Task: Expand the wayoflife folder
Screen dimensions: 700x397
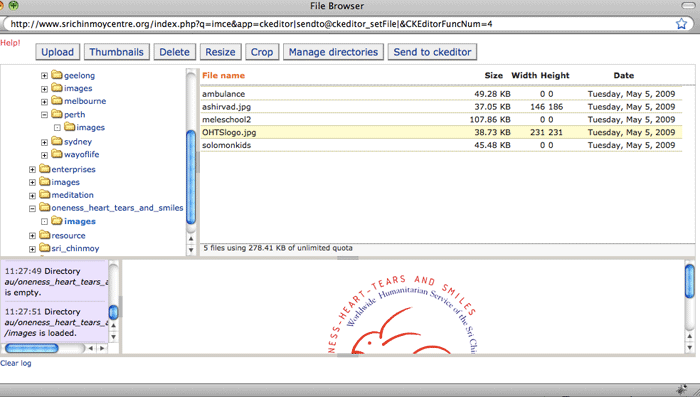Action: coord(44,155)
